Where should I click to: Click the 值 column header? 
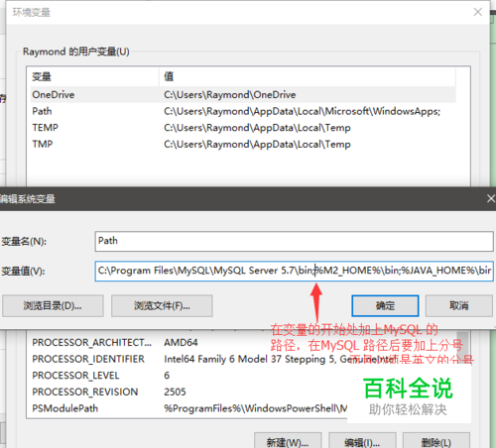point(308,76)
